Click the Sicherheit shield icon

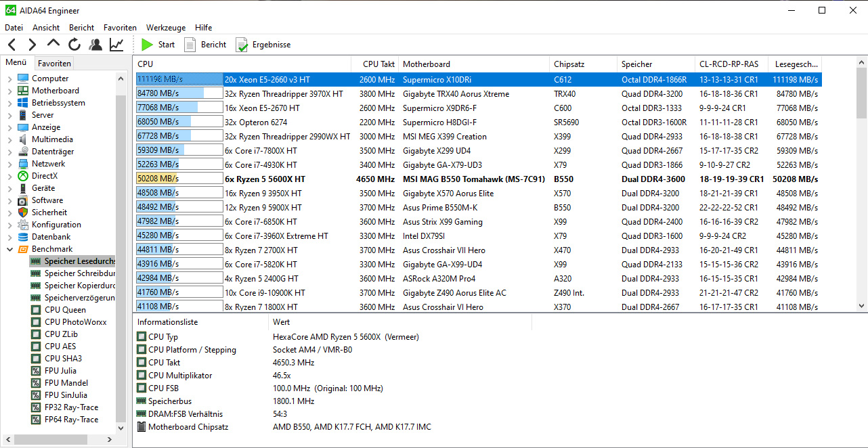23,212
